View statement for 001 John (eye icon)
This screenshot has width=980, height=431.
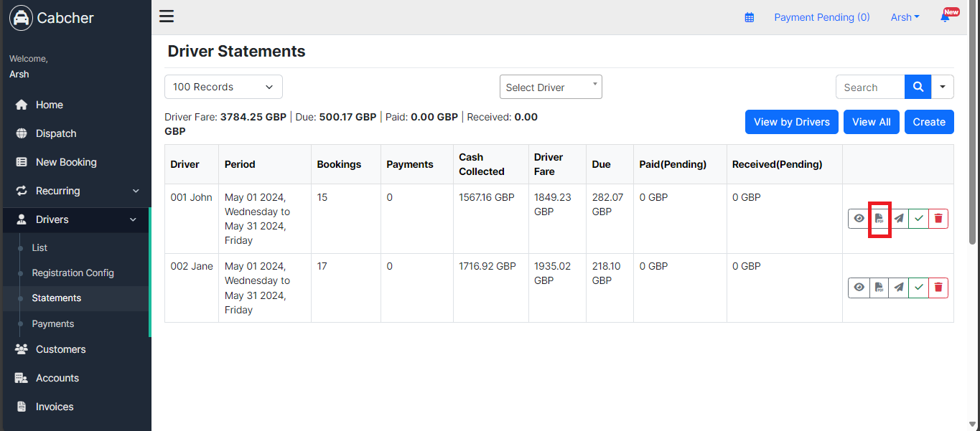[x=859, y=219]
